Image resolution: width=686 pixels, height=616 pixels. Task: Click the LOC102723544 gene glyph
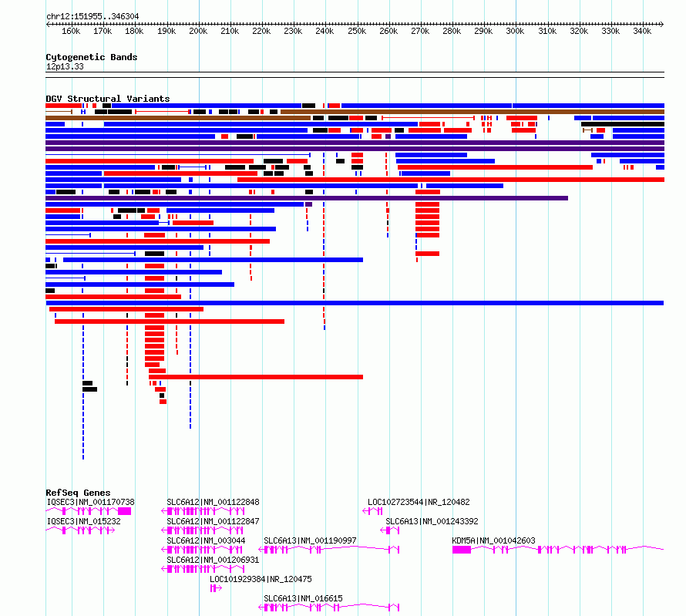point(373,511)
